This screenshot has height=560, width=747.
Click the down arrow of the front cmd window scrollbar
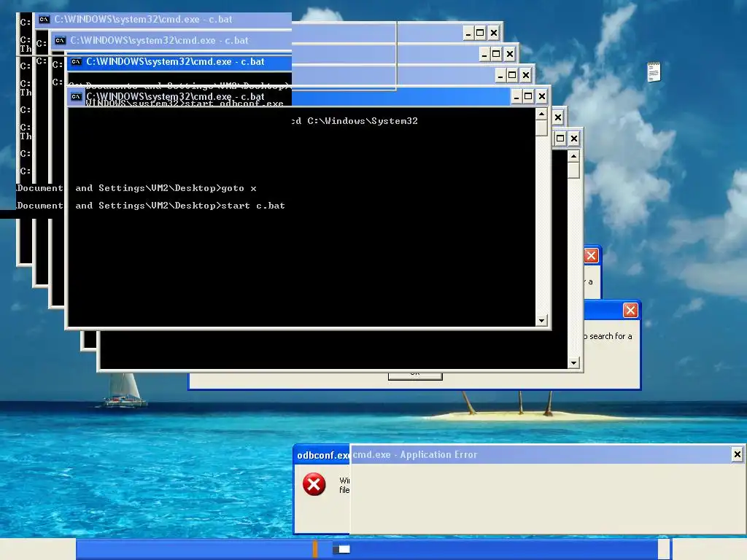[x=541, y=321]
